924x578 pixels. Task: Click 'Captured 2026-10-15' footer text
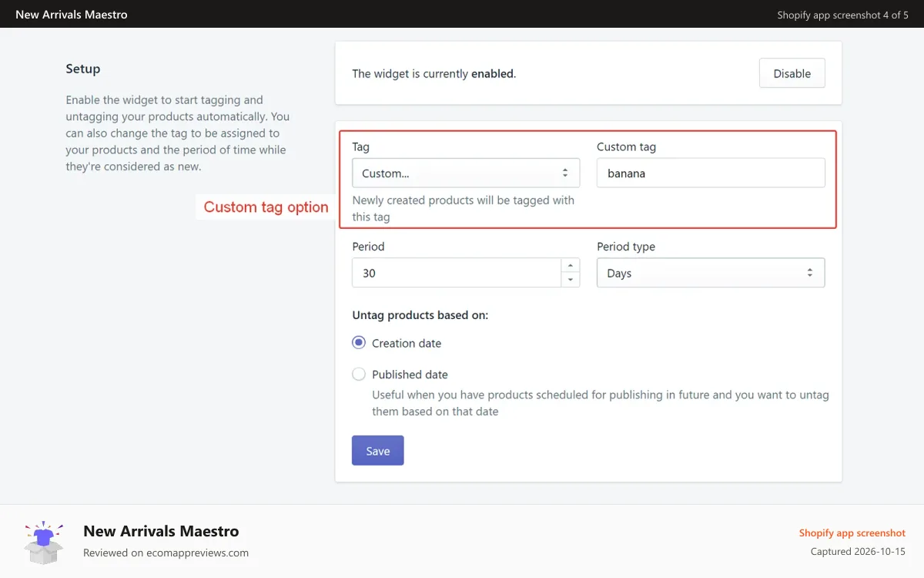click(x=858, y=552)
